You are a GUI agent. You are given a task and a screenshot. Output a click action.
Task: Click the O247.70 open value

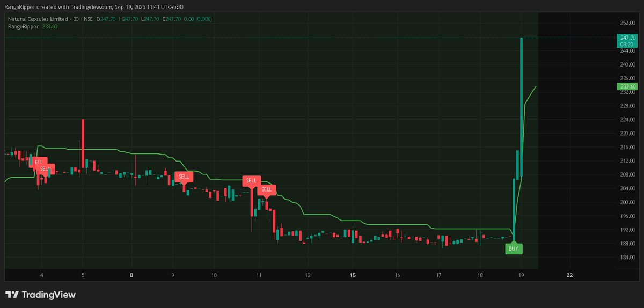107,19
